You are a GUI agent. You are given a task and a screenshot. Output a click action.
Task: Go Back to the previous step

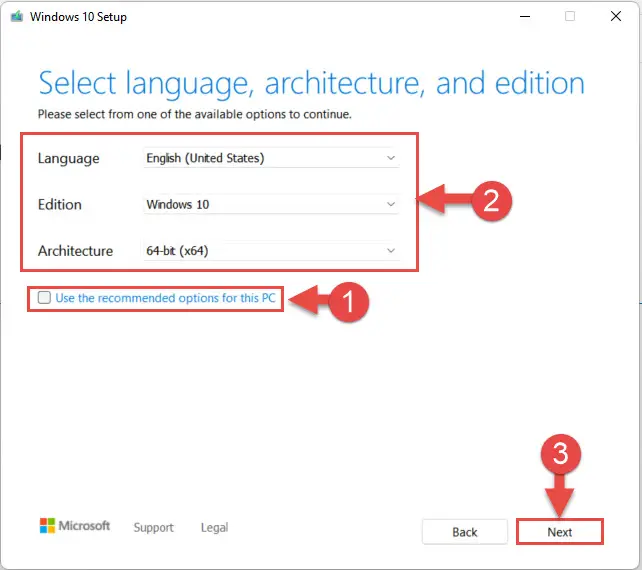coord(465,532)
